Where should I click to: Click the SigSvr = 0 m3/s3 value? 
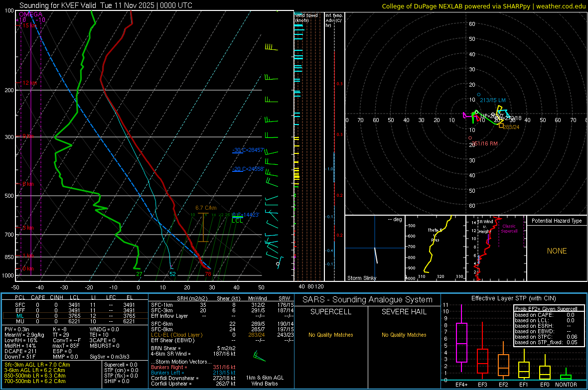(110, 357)
